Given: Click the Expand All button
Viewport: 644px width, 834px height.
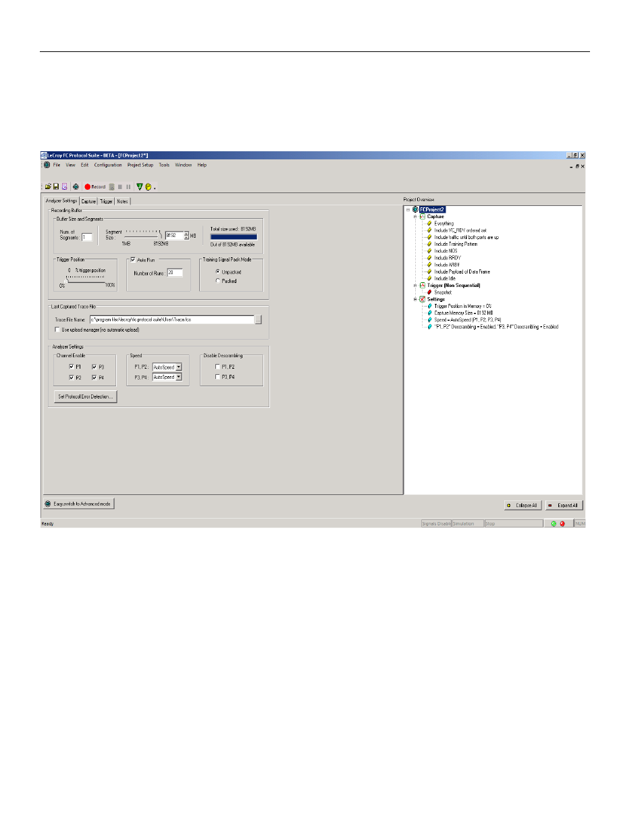Looking at the screenshot, I should point(564,505).
